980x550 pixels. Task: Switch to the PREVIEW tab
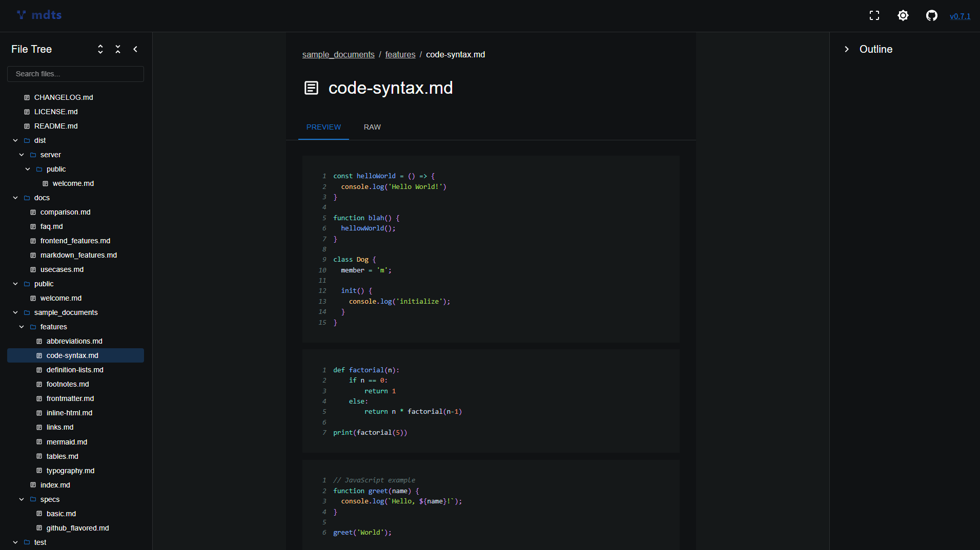(323, 127)
